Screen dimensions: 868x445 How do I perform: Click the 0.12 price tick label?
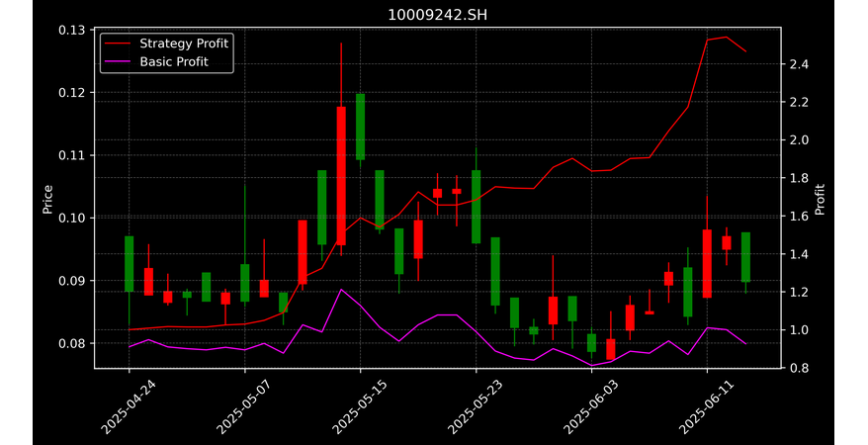tap(72, 92)
